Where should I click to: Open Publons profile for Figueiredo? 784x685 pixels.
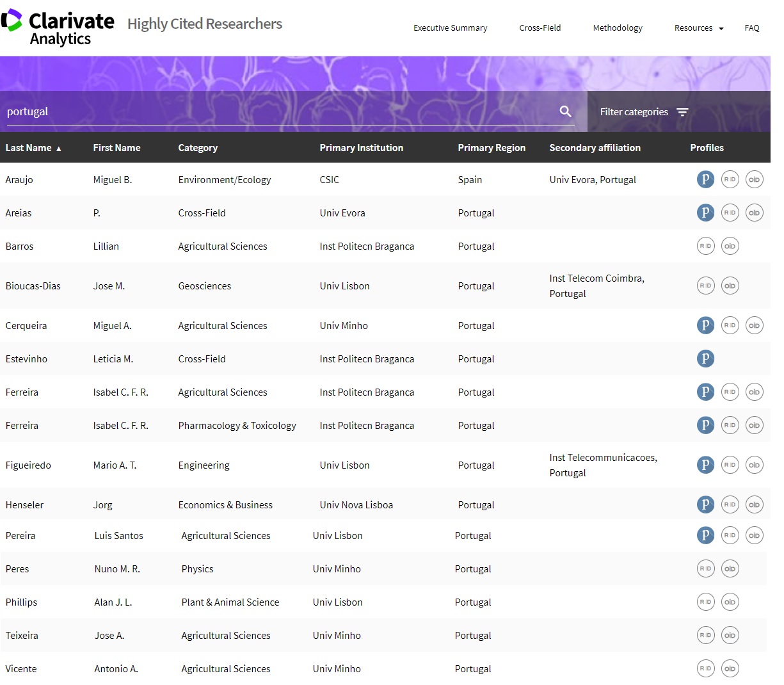tap(705, 465)
